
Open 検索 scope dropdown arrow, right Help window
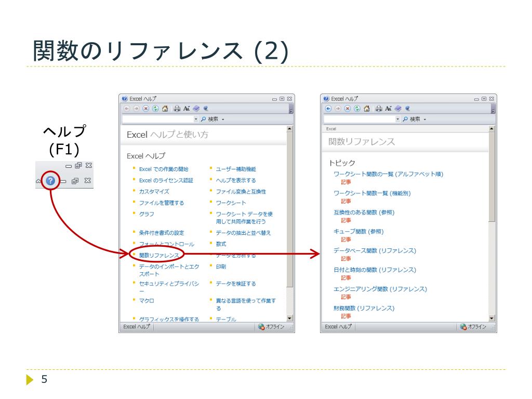point(425,119)
